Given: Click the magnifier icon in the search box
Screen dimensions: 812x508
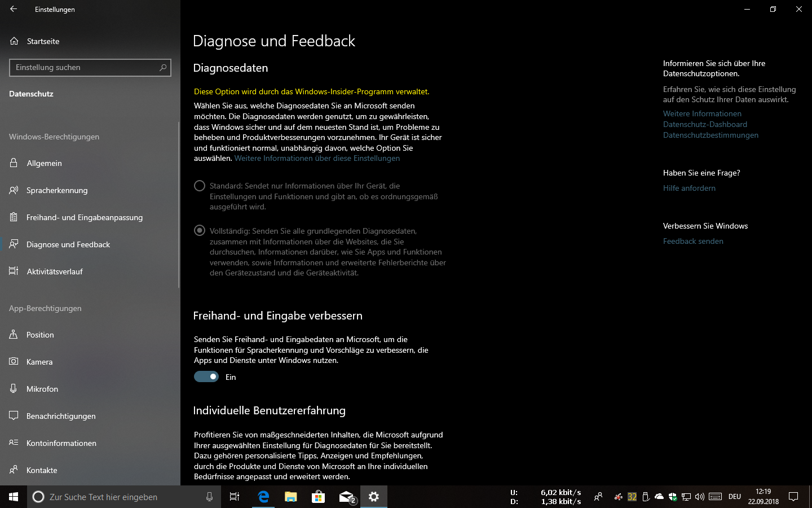Looking at the screenshot, I should coord(163,68).
